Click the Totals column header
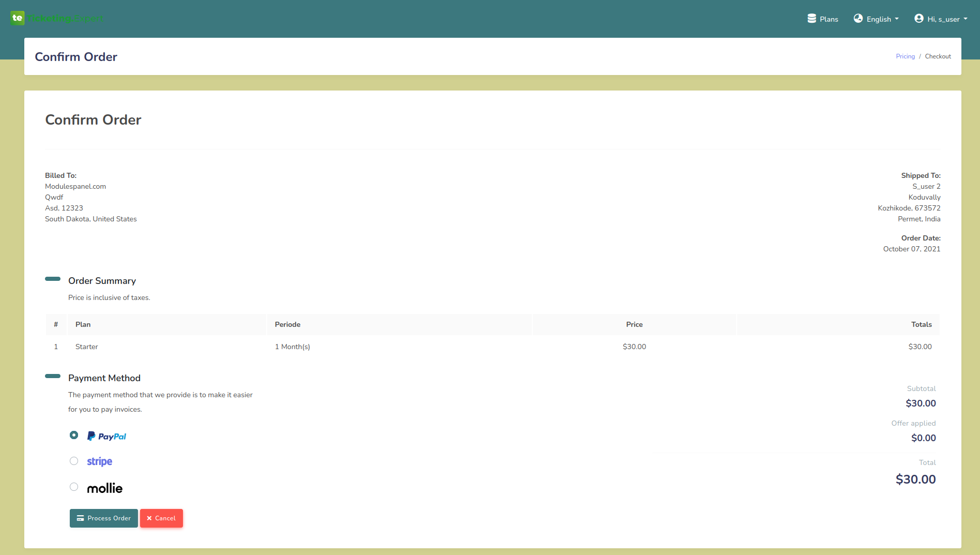Viewport: 980px width, 555px height. (921, 324)
